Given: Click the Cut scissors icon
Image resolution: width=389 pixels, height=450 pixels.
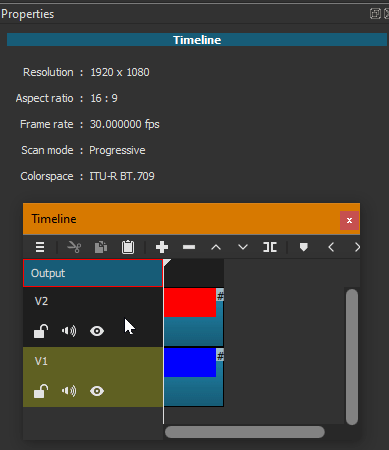Looking at the screenshot, I should pyautogui.click(x=74, y=247).
